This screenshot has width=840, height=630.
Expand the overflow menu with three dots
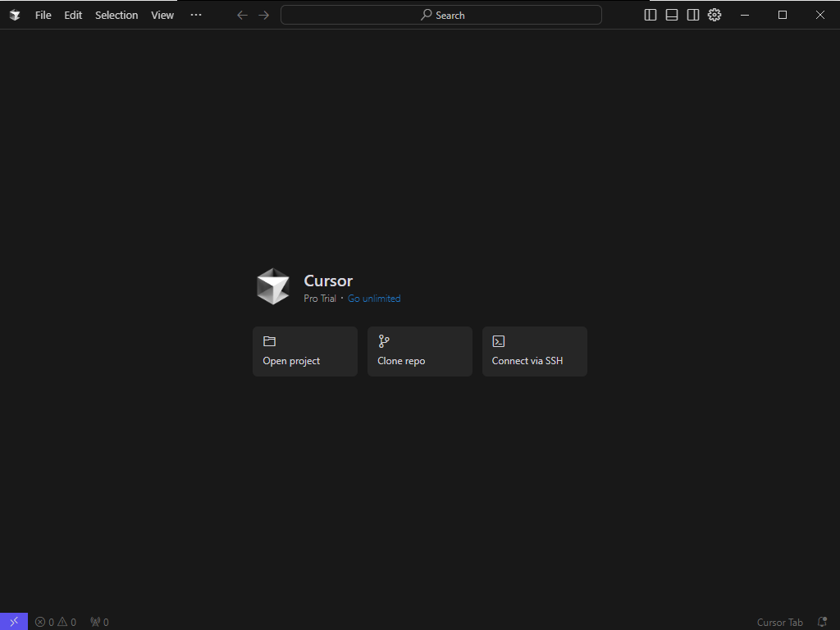(x=196, y=15)
